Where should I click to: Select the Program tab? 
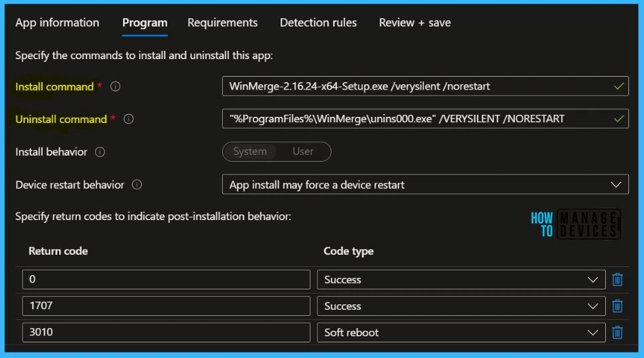pyautogui.click(x=145, y=22)
